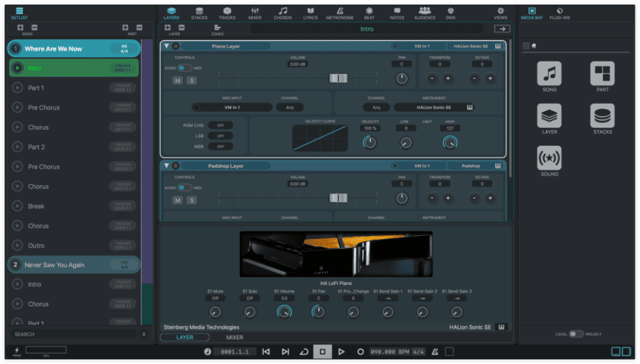Open bottom Mixer tab
This screenshot has height=364, width=640.
pyautogui.click(x=235, y=337)
